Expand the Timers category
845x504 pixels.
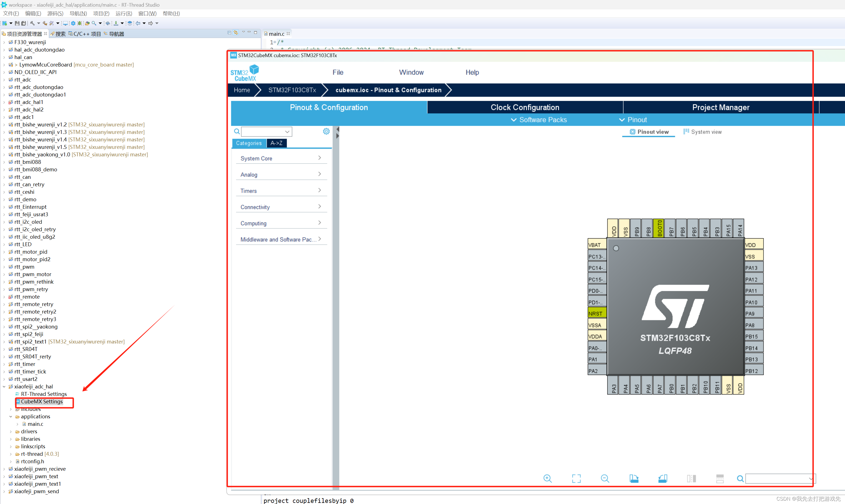(x=281, y=191)
